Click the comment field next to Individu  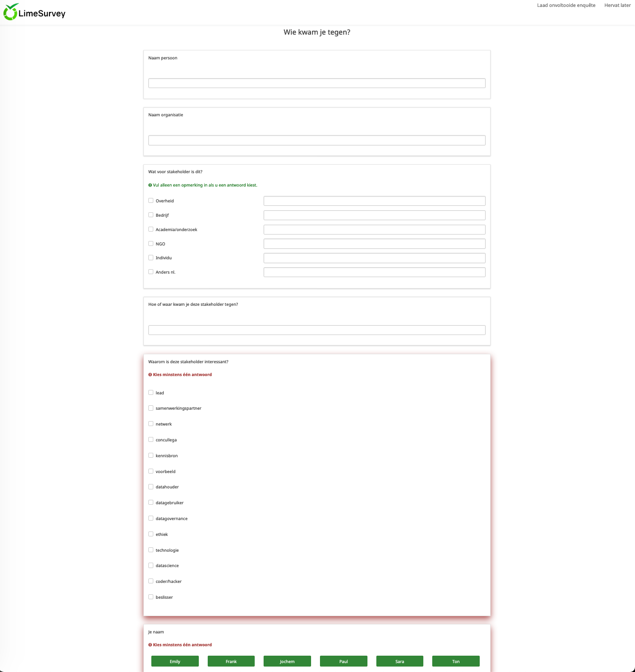[x=374, y=258]
